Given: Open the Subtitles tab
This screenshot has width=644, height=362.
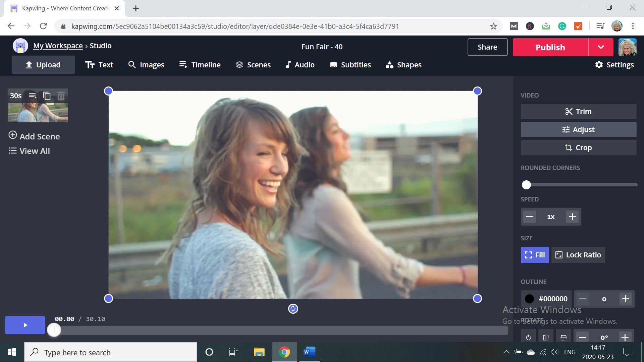Looking at the screenshot, I should [350, 65].
